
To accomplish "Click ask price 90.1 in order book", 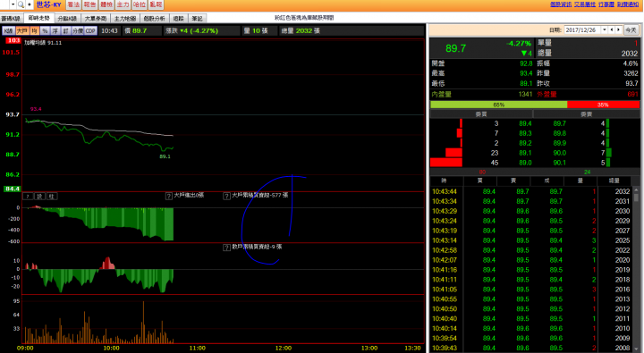I will pos(559,163).
